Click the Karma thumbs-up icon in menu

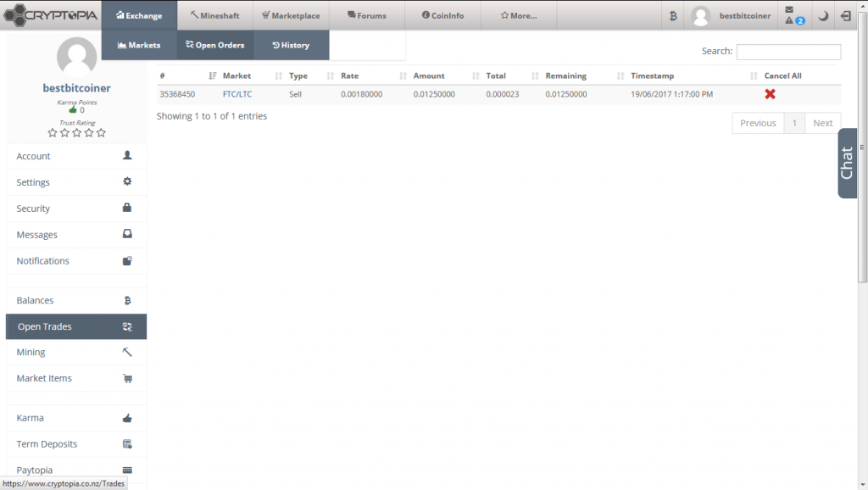tap(127, 417)
